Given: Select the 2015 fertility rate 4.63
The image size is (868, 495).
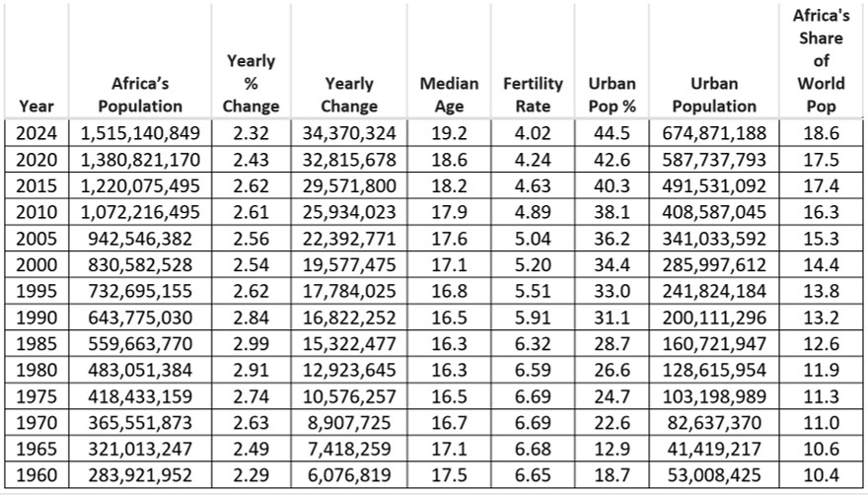Looking at the screenshot, I should [x=533, y=185].
